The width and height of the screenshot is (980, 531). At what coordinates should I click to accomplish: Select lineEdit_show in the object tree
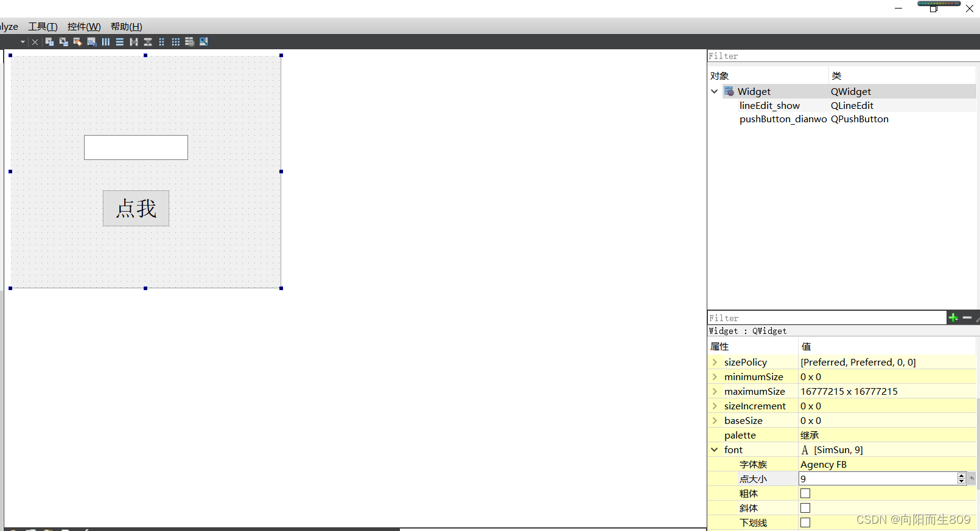769,105
